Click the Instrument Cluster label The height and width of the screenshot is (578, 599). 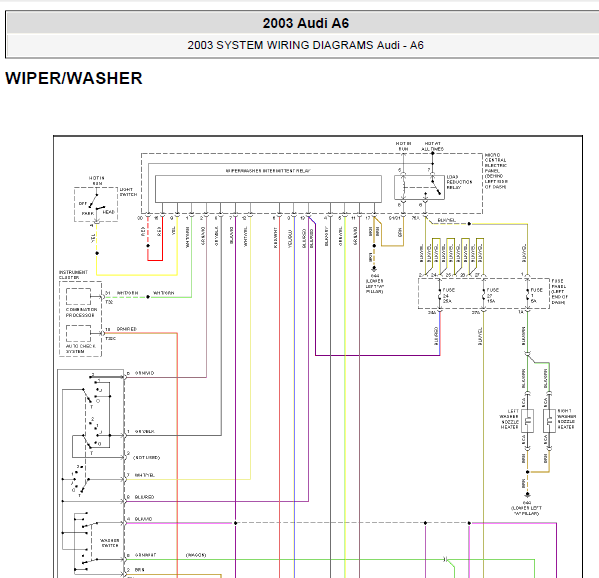click(x=73, y=275)
